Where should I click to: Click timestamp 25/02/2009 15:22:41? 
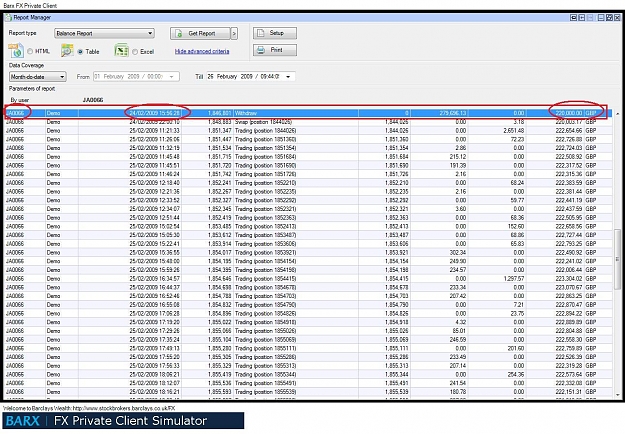pos(155,244)
